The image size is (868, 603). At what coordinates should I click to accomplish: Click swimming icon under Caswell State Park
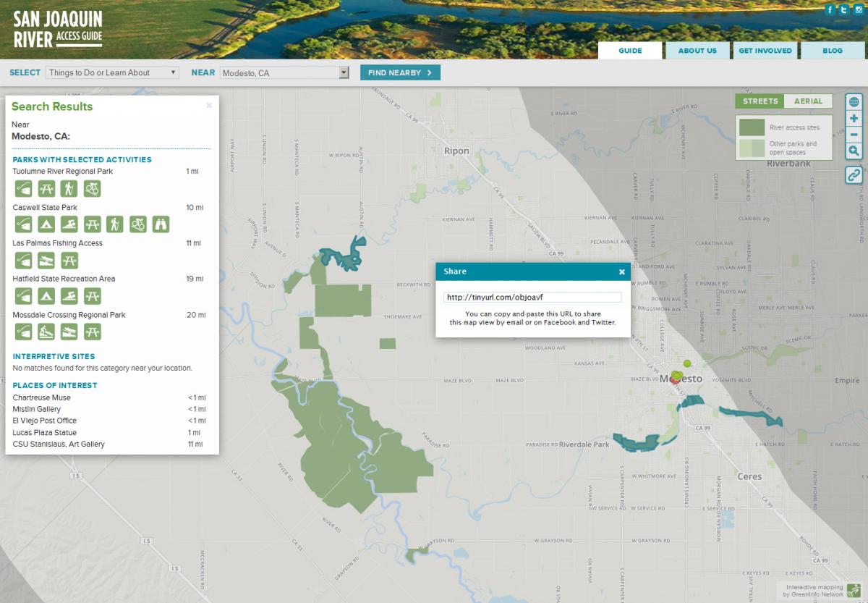[x=69, y=224]
